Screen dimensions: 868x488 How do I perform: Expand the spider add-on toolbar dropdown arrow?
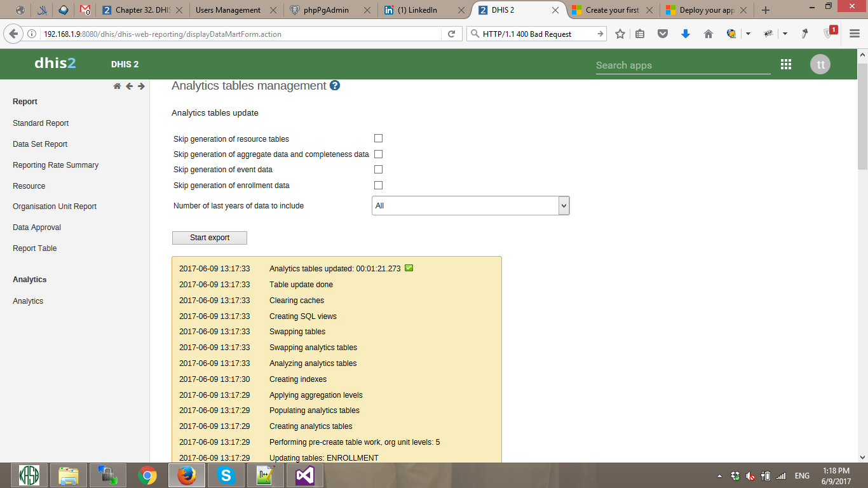[x=785, y=34]
